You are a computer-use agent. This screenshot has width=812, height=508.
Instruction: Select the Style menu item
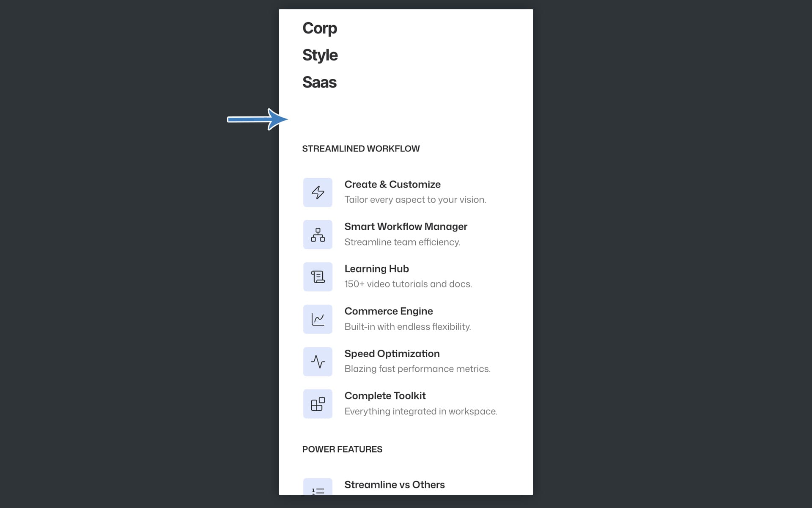(x=320, y=55)
